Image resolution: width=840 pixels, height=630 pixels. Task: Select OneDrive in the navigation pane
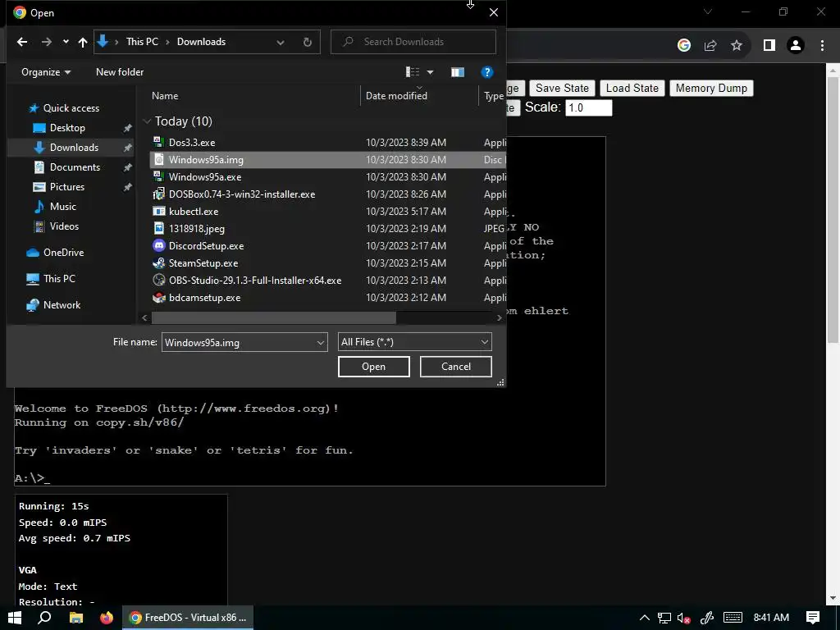tap(63, 253)
